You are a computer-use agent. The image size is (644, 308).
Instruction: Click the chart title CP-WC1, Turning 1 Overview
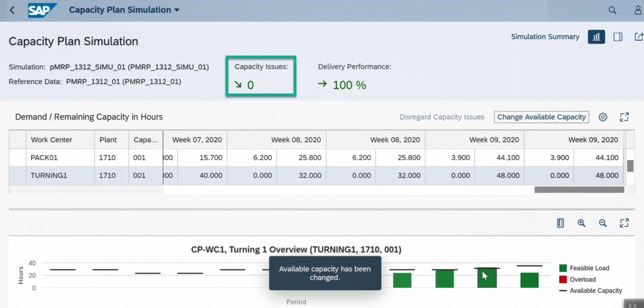[x=296, y=249]
